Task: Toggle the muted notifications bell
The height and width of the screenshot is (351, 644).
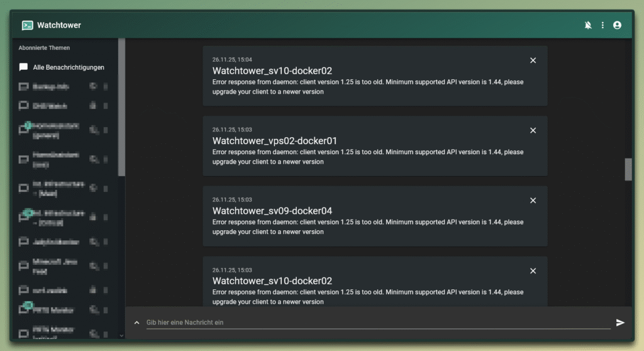Action: click(588, 25)
